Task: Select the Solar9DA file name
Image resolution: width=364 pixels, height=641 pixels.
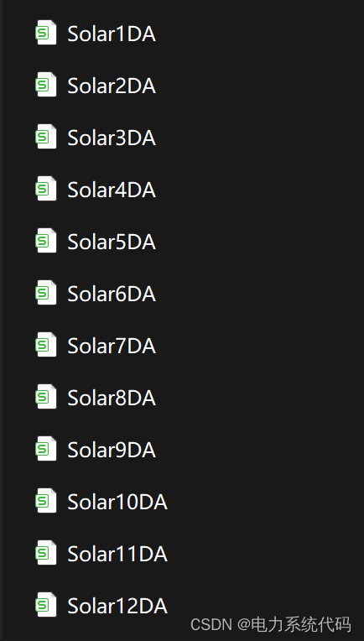Action: (x=112, y=450)
